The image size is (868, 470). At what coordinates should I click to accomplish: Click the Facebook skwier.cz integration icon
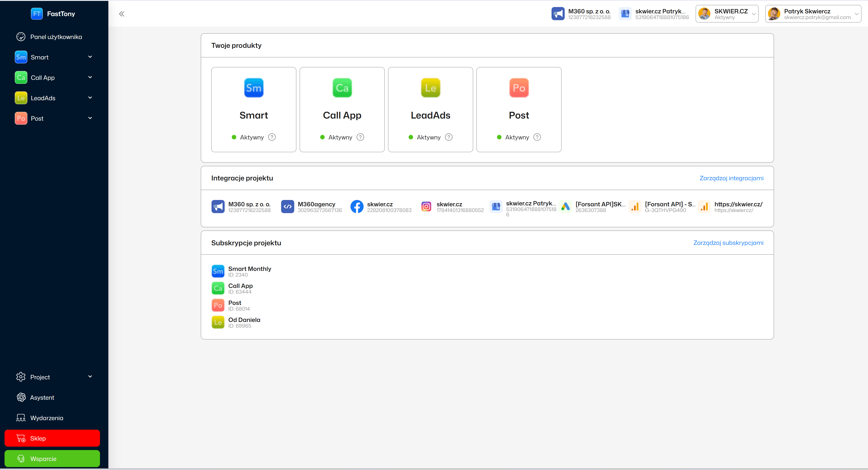point(357,207)
